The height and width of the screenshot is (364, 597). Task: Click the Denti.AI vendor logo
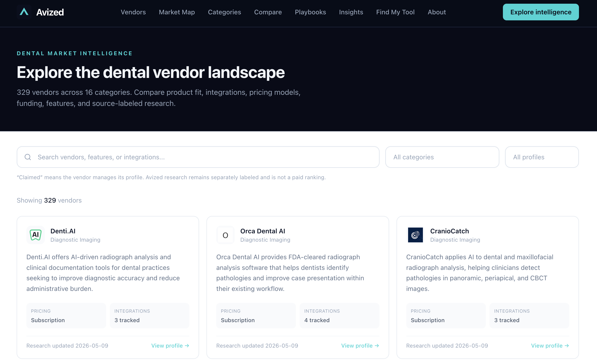pos(36,235)
